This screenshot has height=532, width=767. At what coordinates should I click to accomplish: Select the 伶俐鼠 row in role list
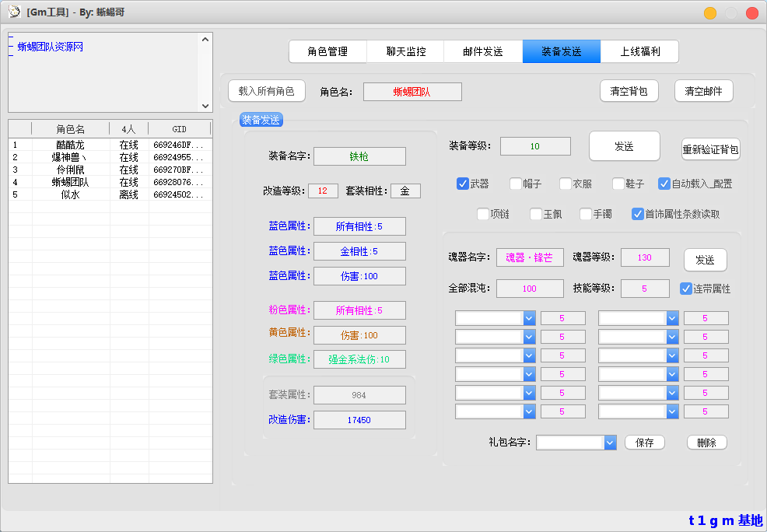pos(110,170)
